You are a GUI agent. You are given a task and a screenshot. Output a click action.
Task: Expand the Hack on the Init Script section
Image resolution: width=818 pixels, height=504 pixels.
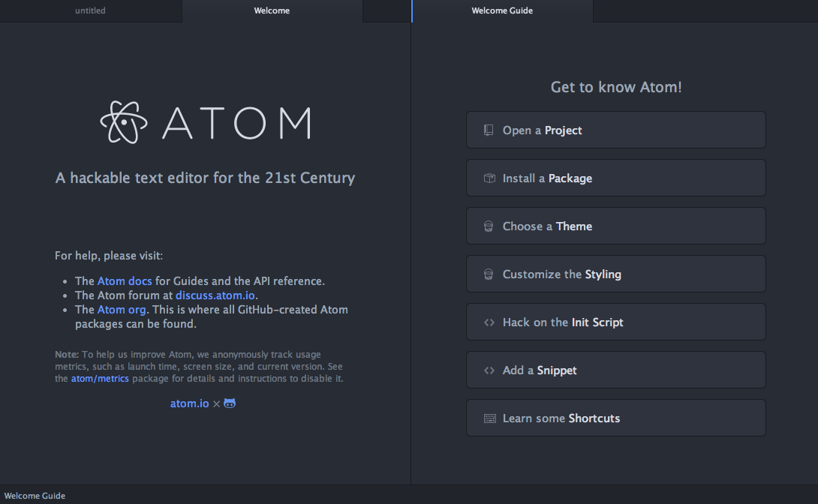(x=615, y=322)
